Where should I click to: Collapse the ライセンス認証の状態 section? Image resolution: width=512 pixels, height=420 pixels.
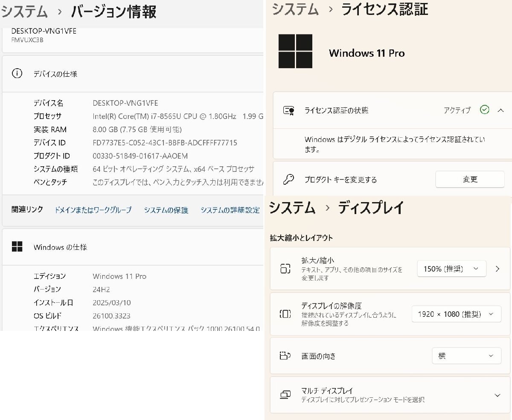(x=500, y=110)
